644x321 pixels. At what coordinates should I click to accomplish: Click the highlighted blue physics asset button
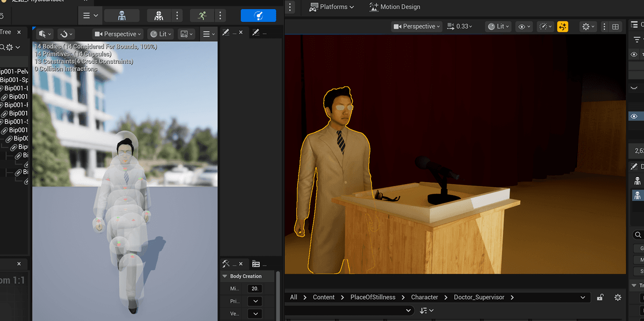click(258, 15)
